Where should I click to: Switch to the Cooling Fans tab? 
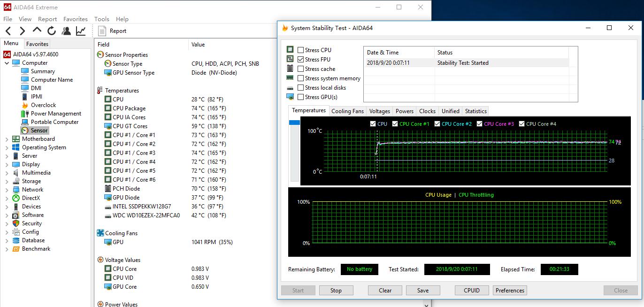pos(347,111)
